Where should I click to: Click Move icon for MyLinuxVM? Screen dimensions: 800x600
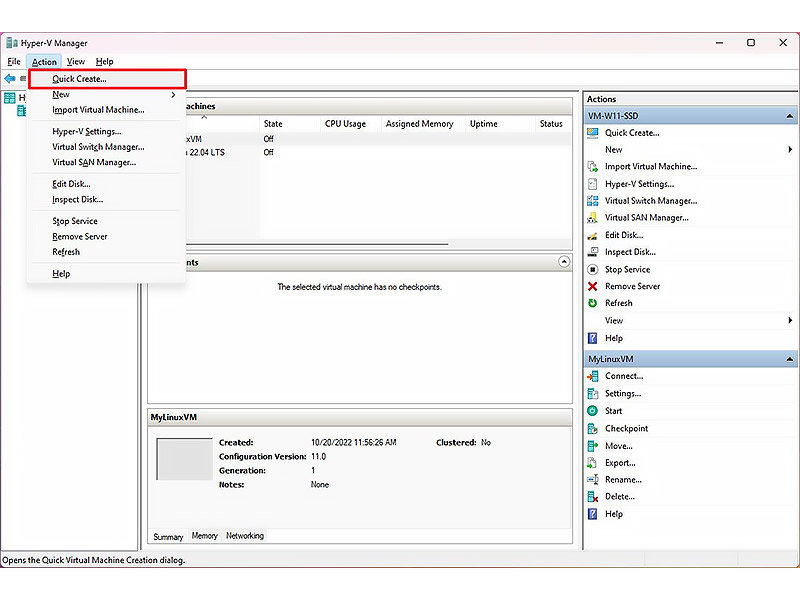point(592,446)
